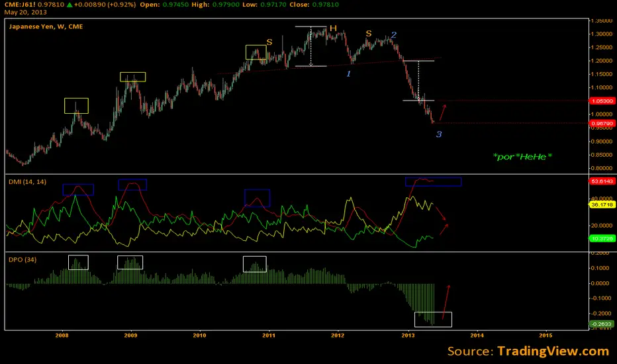617x364 pixels.
Task: Click the red upward arrow in DPO panel
Action: click(446, 302)
